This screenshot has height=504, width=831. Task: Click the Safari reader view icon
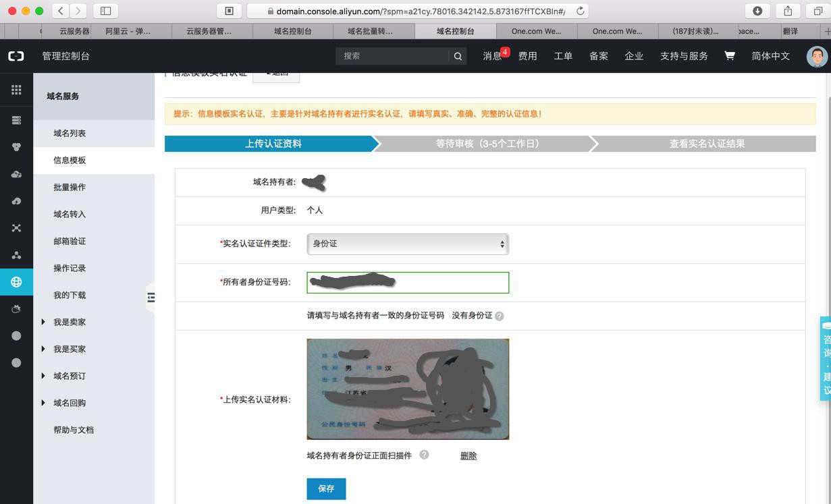click(x=229, y=11)
